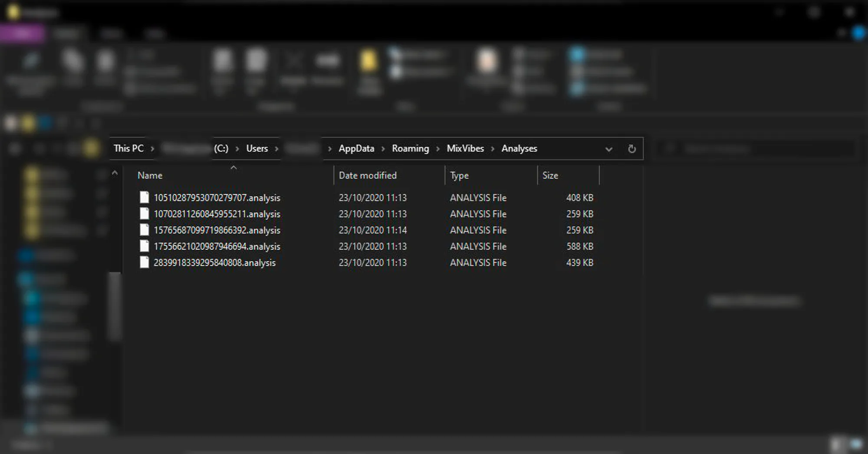
Task: Expand the chevron after MixVibes in path
Action: (493, 149)
